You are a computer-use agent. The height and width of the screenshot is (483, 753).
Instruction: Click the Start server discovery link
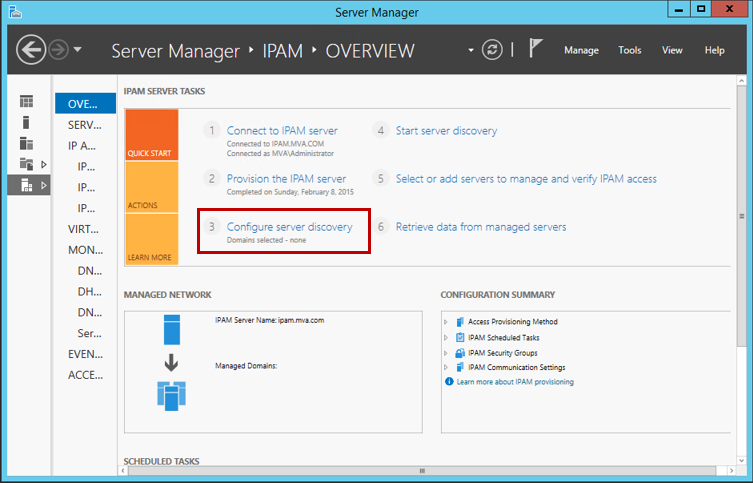pos(446,131)
